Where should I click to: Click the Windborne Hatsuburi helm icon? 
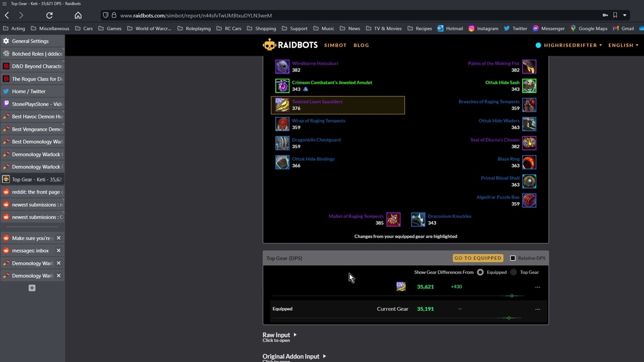coord(282,67)
